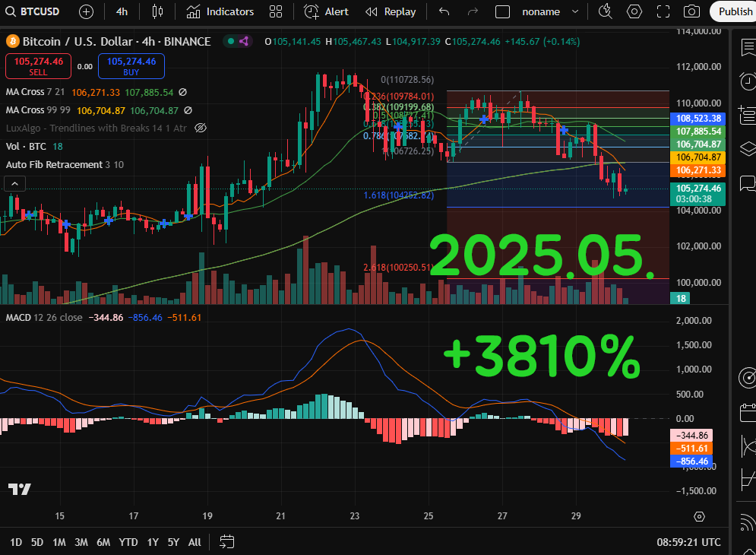Select the 1Y date range
Image resolution: width=756 pixels, height=555 pixels.
coord(153,542)
